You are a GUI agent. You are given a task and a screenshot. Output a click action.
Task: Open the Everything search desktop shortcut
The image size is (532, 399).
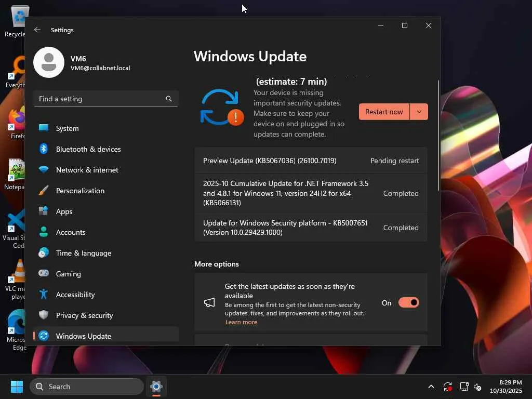coord(16,72)
